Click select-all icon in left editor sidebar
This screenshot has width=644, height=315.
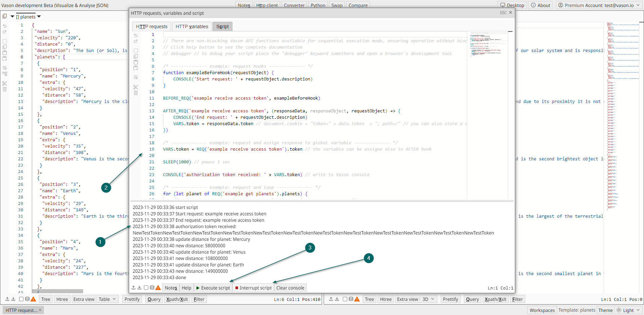(x=5, y=41)
